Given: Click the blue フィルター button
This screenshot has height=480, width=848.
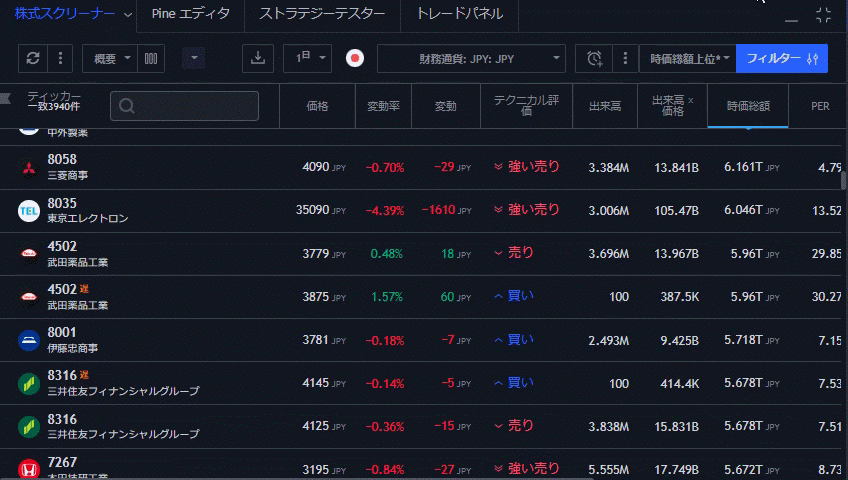Looking at the screenshot, I should click(782, 58).
